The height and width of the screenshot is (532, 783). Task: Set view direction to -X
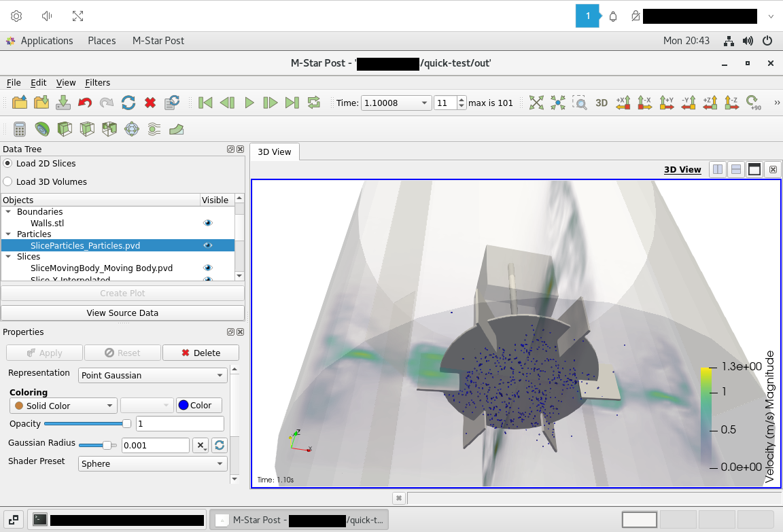pyautogui.click(x=644, y=103)
